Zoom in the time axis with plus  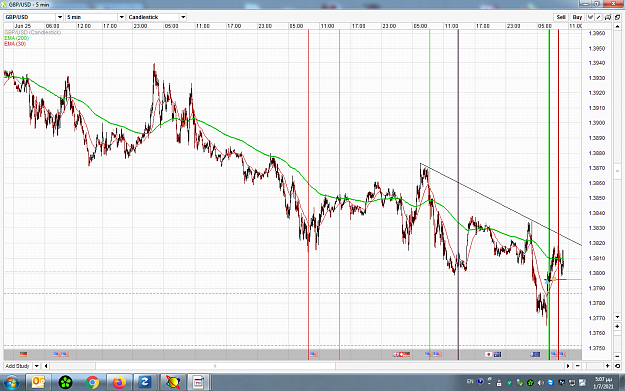point(608,366)
